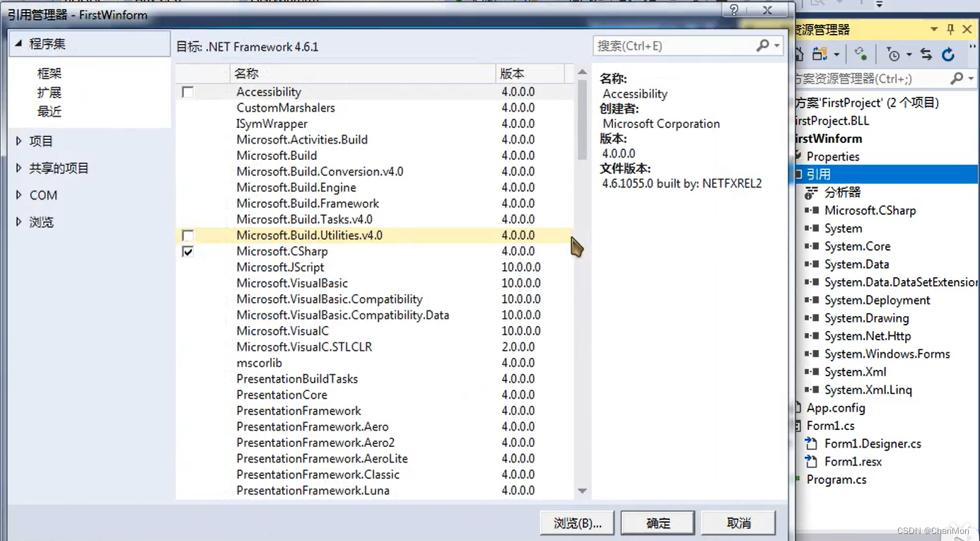Select System.Net.Http reference in Solution Explorer
Viewport: 980px width, 541px height.
(x=868, y=336)
